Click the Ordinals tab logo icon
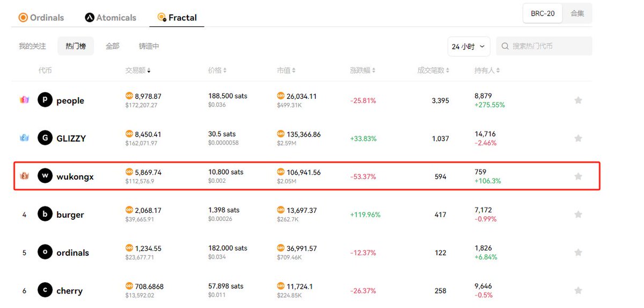644x308 pixels. [23, 17]
